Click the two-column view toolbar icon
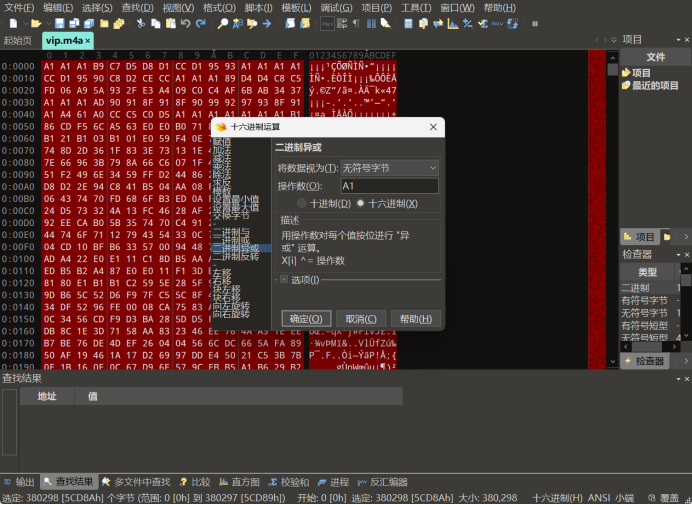Screen dimensions: 692x505 pyautogui.click(x=371, y=23)
